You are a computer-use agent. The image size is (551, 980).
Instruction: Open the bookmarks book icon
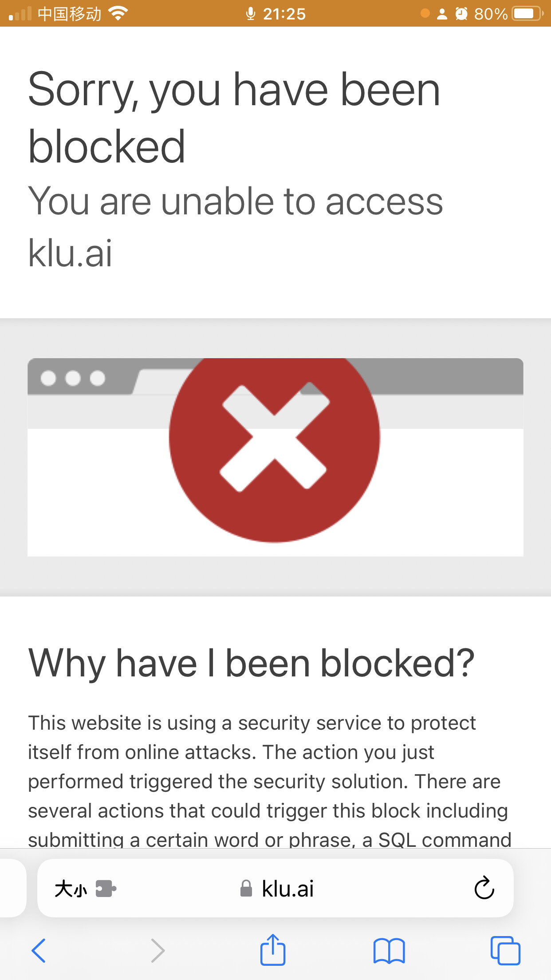point(389,951)
